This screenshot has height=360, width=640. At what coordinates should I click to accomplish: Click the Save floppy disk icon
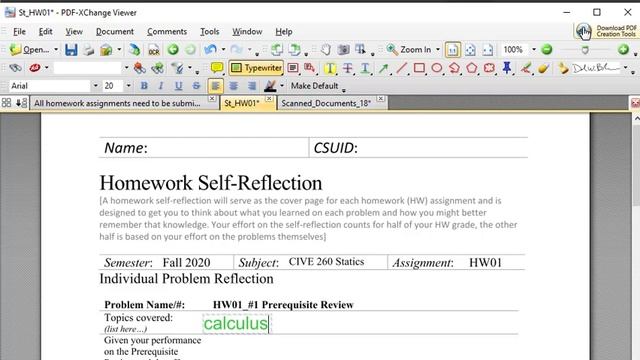coord(71,50)
